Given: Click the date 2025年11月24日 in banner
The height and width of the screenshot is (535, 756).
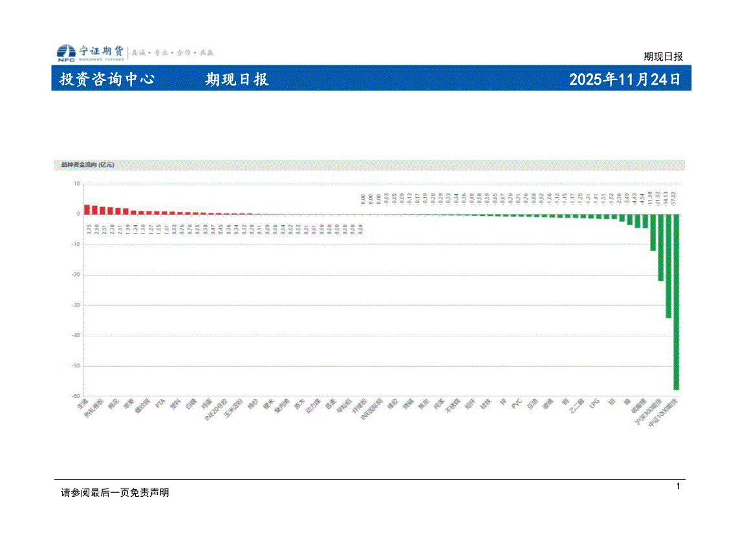Looking at the screenshot, I should (x=625, y=80).
